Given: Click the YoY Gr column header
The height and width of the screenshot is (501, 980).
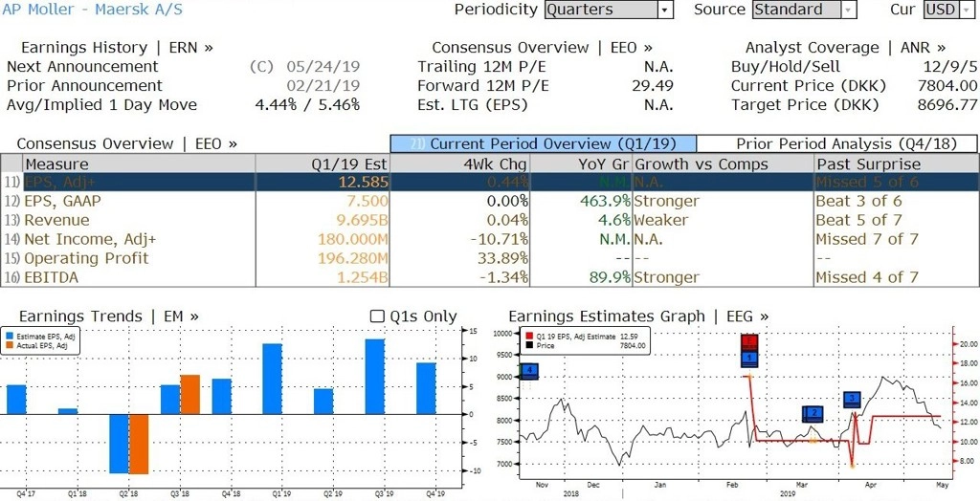Looking at the screenshot, I should pos(581,164).
